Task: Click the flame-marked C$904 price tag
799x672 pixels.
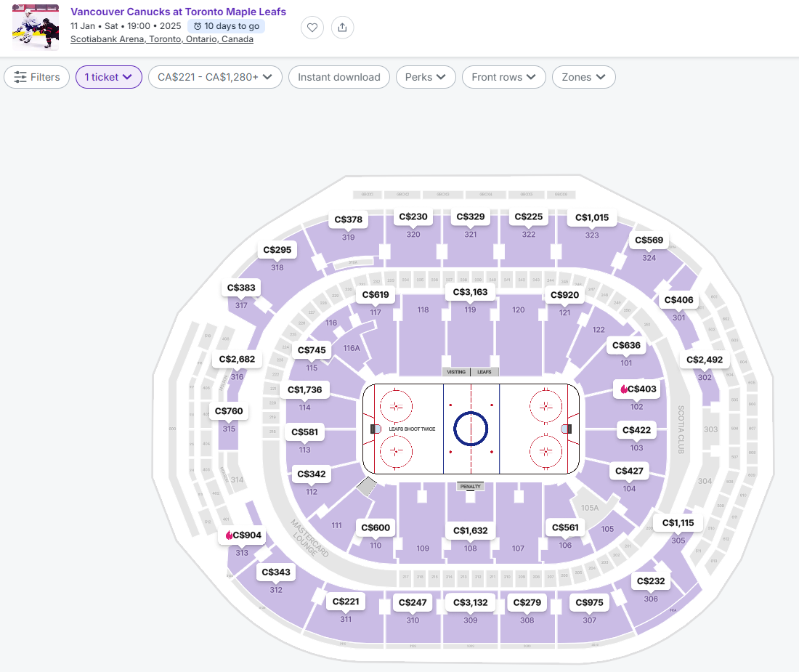Action: click(243, 535)
